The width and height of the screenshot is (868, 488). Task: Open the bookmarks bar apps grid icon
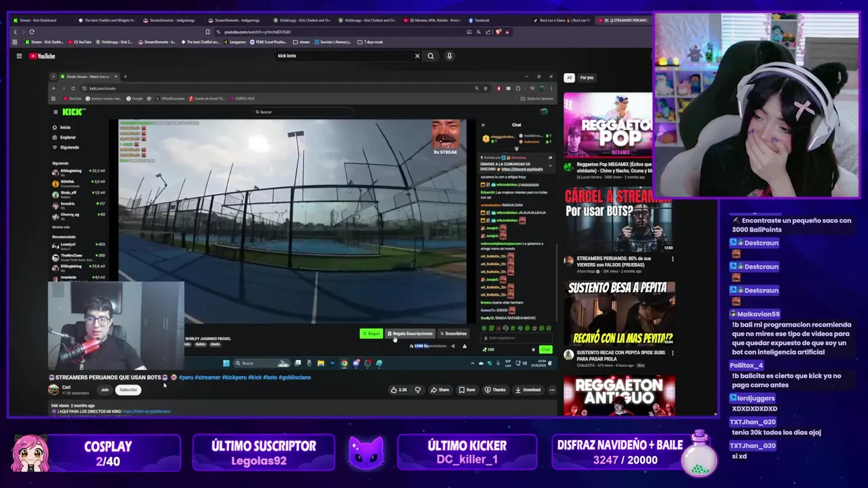pos(15,42)
